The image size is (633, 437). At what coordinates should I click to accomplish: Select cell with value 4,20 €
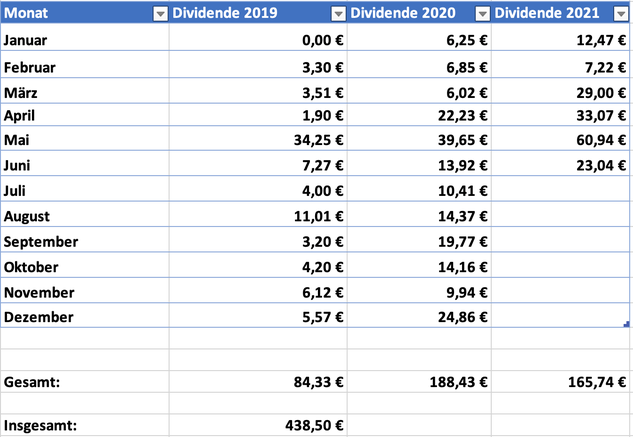tap(258, 265)
